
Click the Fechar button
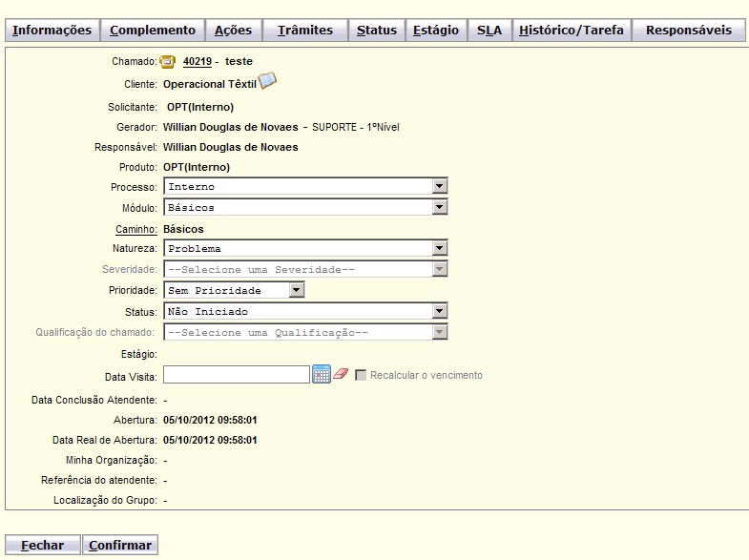[x=42, y=545]
